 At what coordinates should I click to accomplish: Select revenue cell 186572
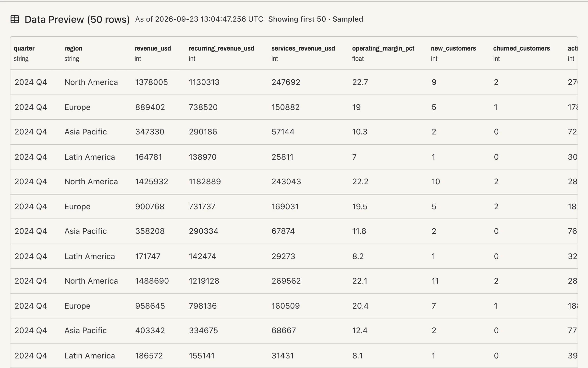(x=149, y=356)
